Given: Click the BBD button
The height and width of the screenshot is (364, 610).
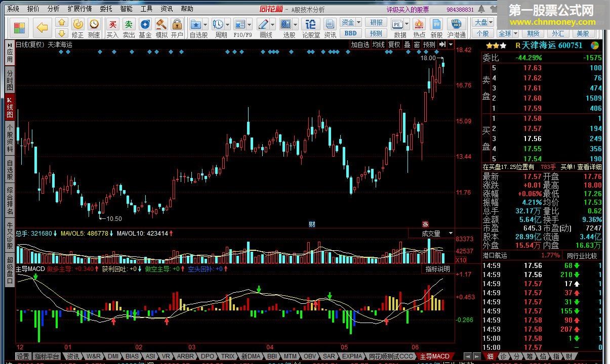Looking at the screenshot, I should [351, 33].
